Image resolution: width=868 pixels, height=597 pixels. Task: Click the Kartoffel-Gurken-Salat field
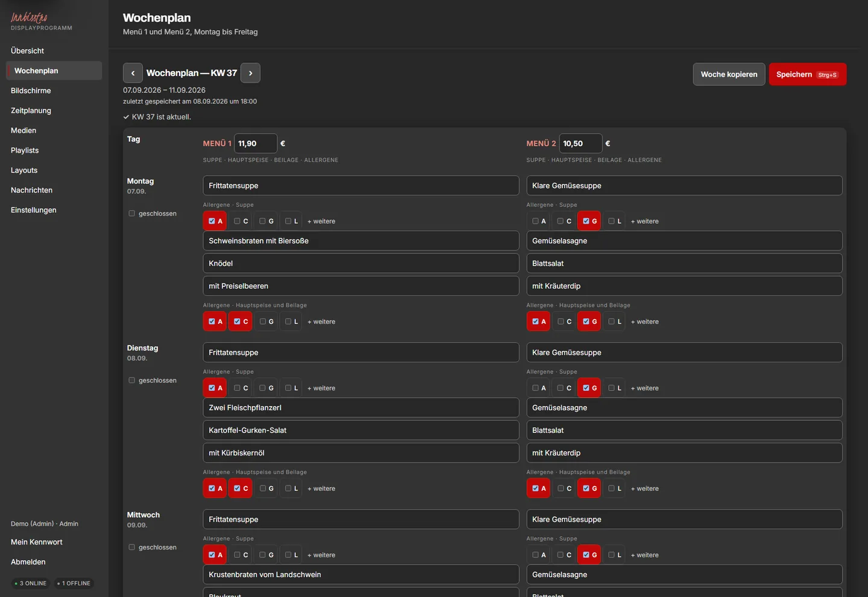(361, 431)
